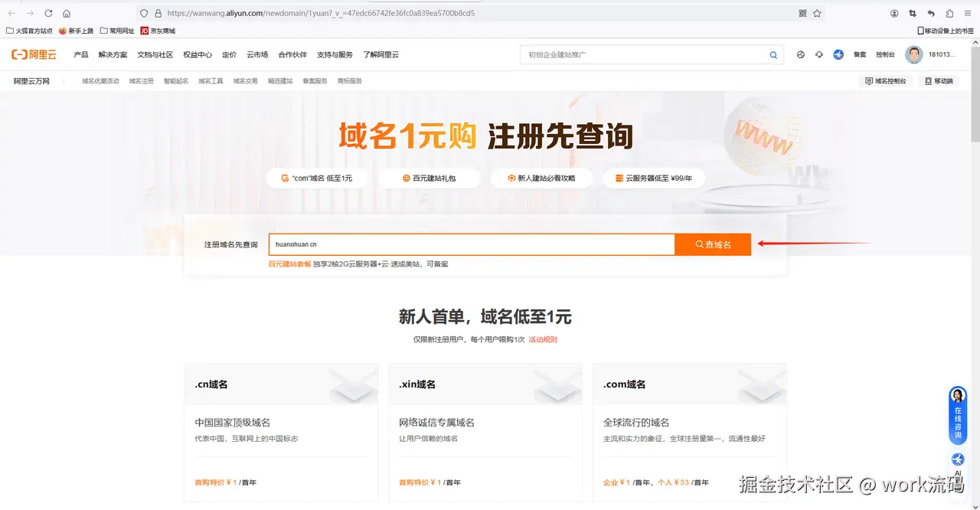Click the search magnifier in top search bar
Screen dimensions: 980x510
click(x=773, y=54)
